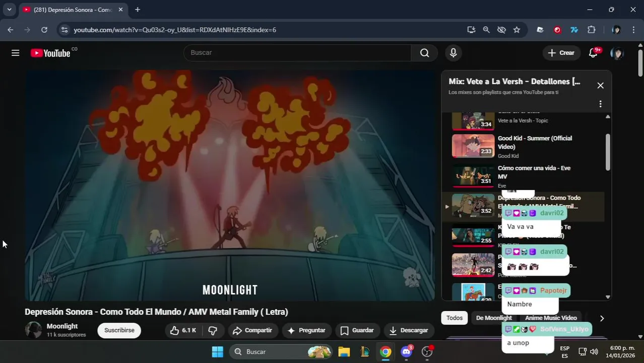Close the current browser tab

pos(121,10)
